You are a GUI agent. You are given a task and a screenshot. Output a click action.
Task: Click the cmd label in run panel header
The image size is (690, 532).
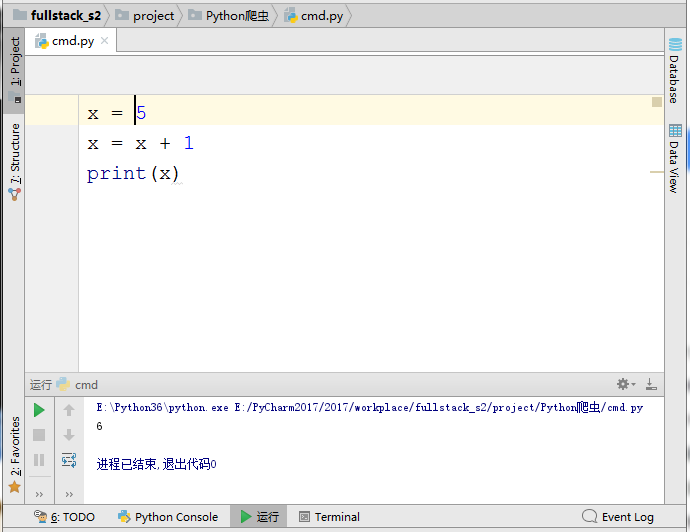(x=86, y=385)
